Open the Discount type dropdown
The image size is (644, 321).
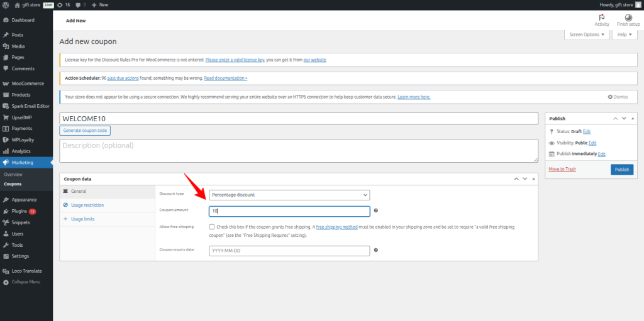(289, 195)
